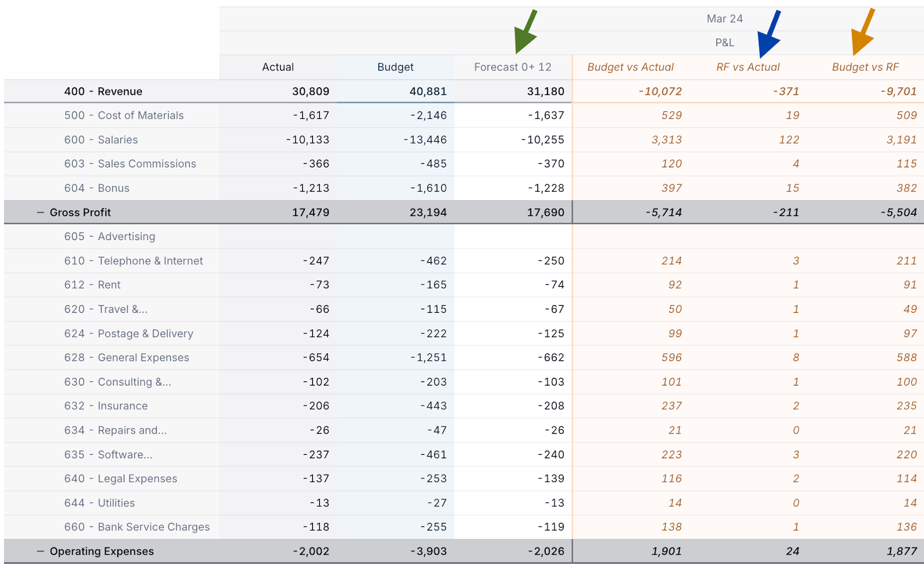The width and height of the screenshot is (924, 564).
Task: Click the RF vs Actual column header
Action: [748, 67]
